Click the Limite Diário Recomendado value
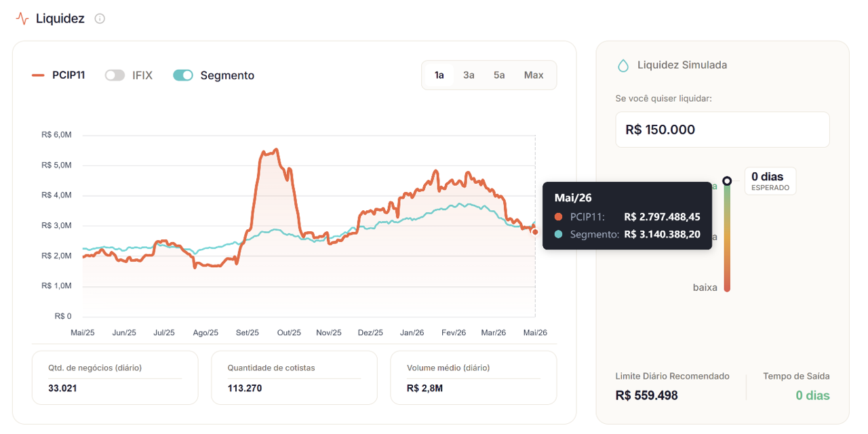Image resolution: width=868 pixels, height=434 pixels. (646, 395)
